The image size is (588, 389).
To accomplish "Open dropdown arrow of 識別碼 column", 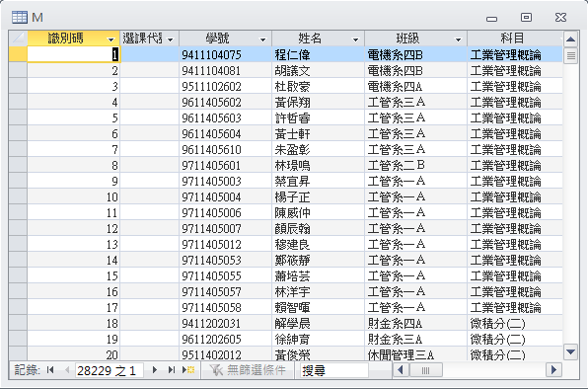I will point(110,39).
